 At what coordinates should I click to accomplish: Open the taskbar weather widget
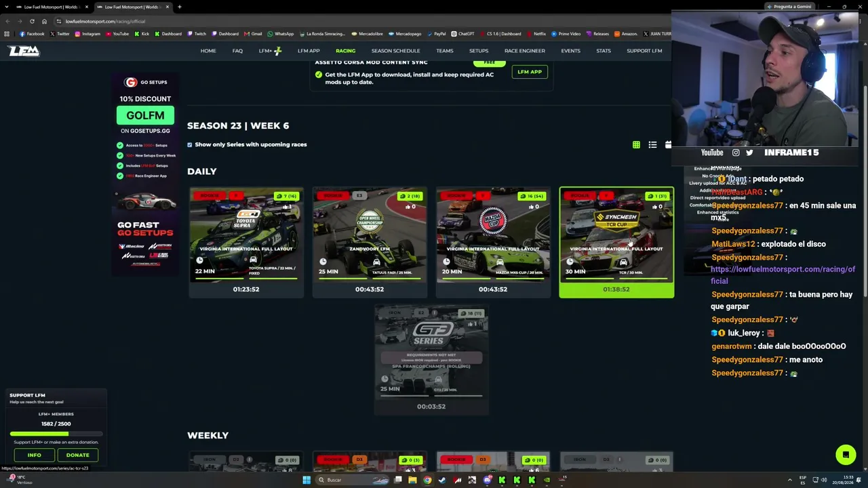[x=20, y=479]
